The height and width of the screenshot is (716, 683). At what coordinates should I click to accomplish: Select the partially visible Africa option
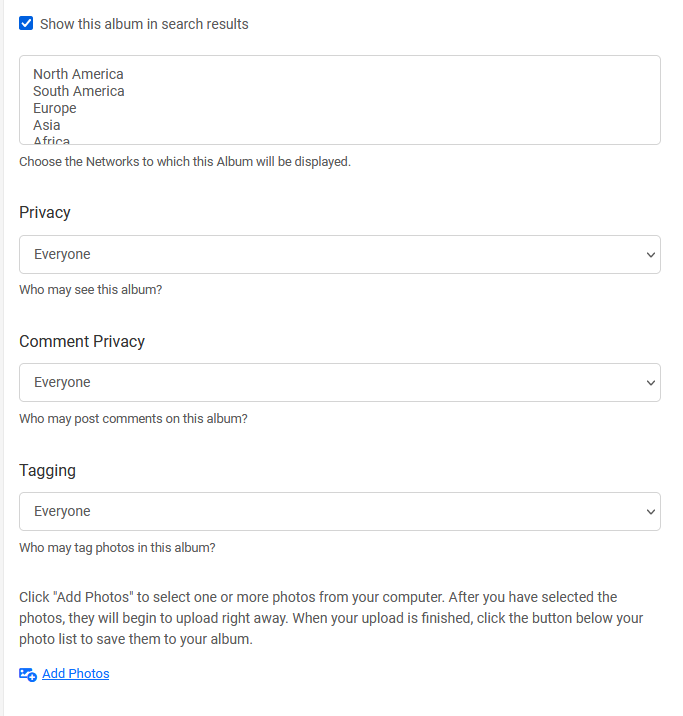(52, 140)
